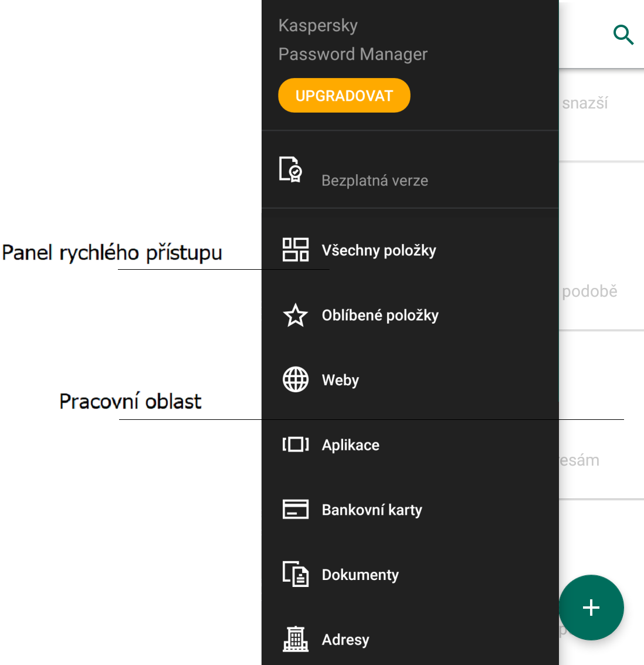Click the license certificate icon
This screenshot has width=644, height=665.
pyautogui.click(x=291, y=169)
